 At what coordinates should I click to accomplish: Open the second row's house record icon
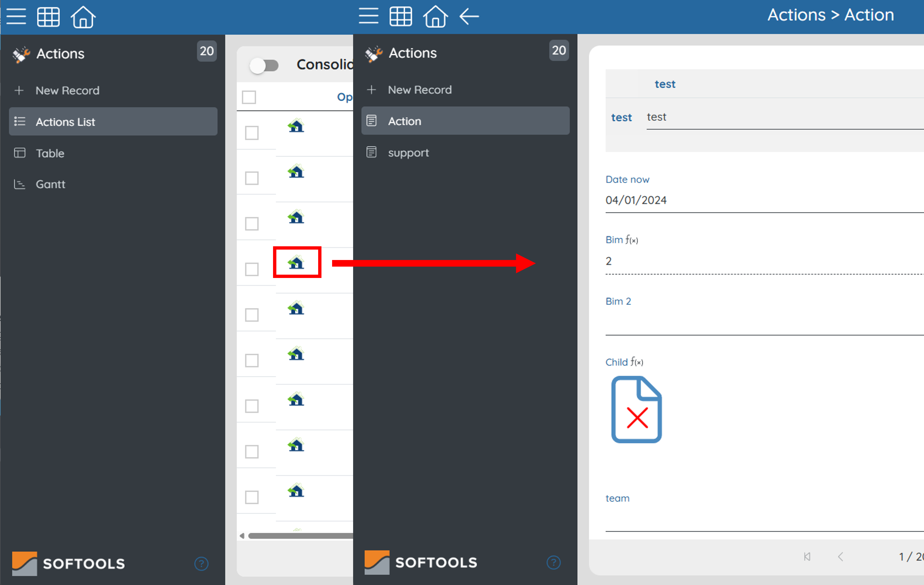pos(296,171)
